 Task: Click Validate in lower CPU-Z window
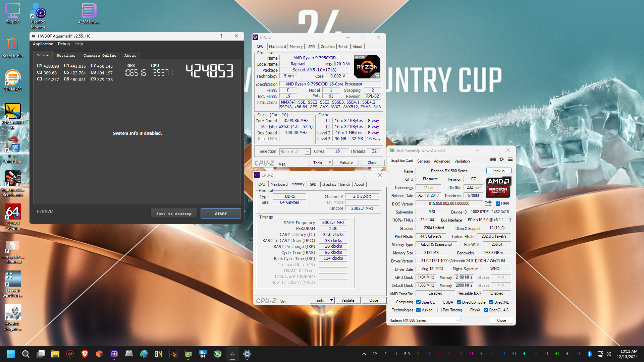[x=348, y=300]
